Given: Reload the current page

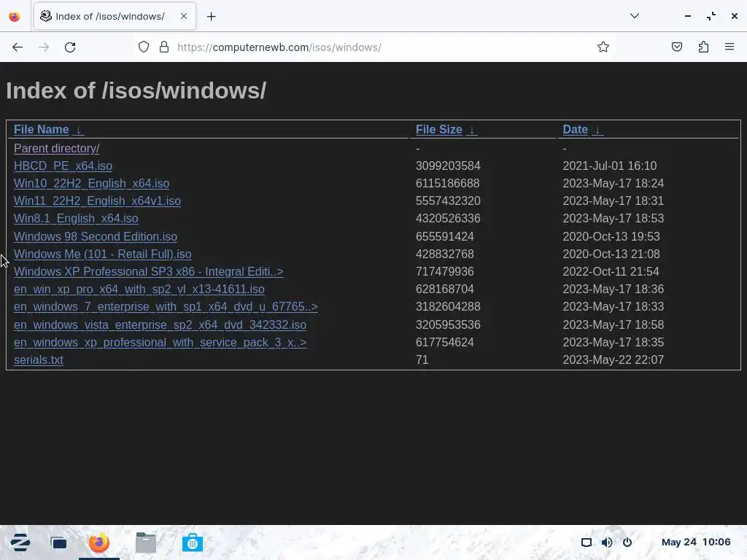Looking at the screenshot, I should 70,47.
